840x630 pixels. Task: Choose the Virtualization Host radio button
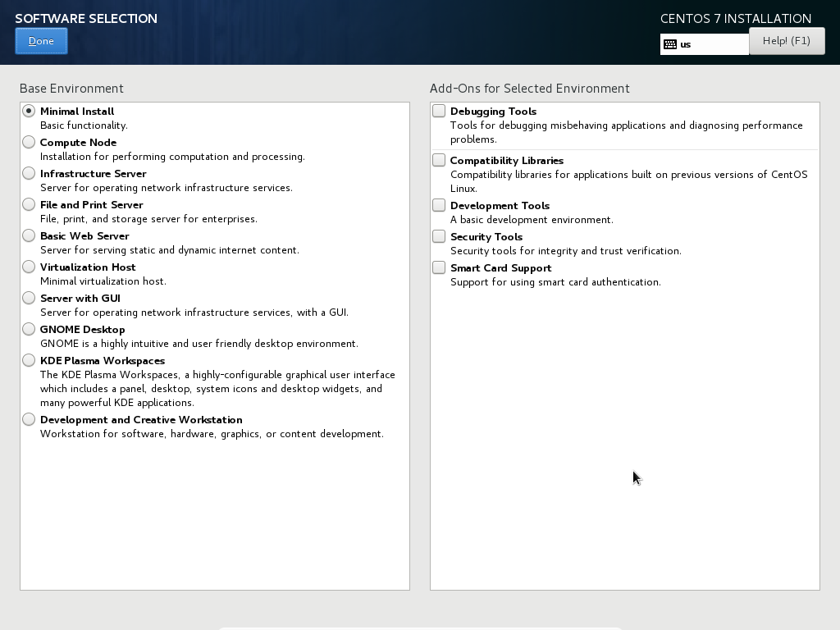[x=29, y=267]
